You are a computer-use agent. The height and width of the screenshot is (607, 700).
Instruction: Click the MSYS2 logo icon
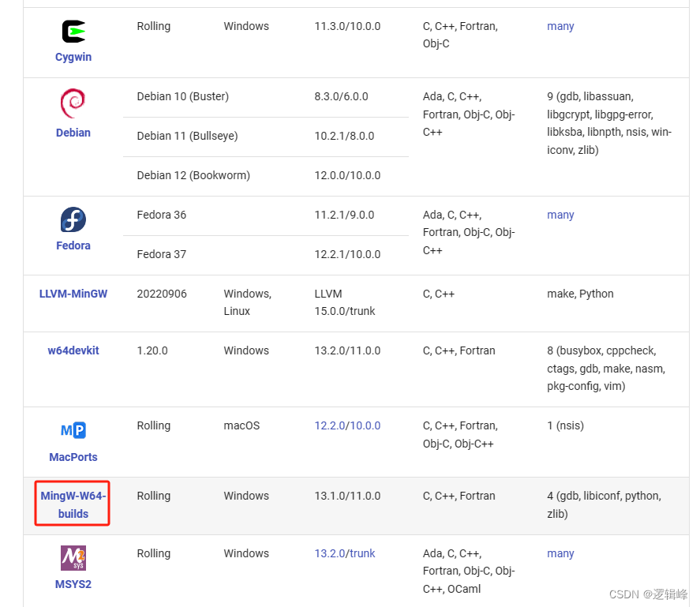pyautogui.click(x=73, y=558)
